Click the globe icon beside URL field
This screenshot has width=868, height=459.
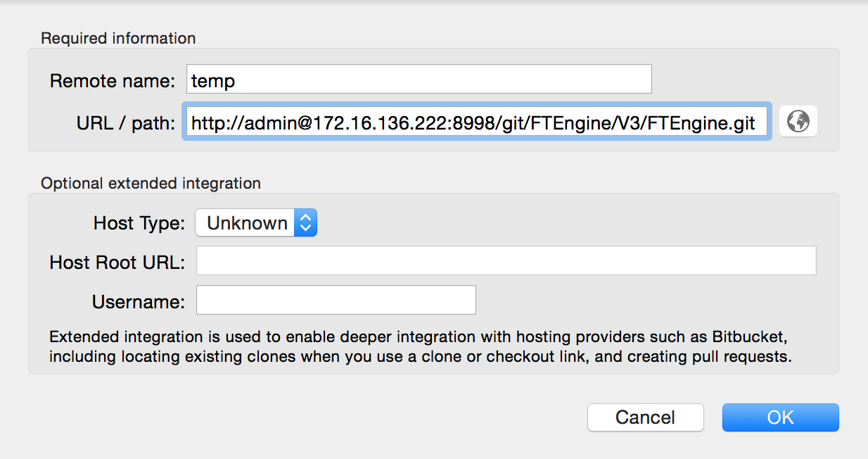[x=798, y=121]
